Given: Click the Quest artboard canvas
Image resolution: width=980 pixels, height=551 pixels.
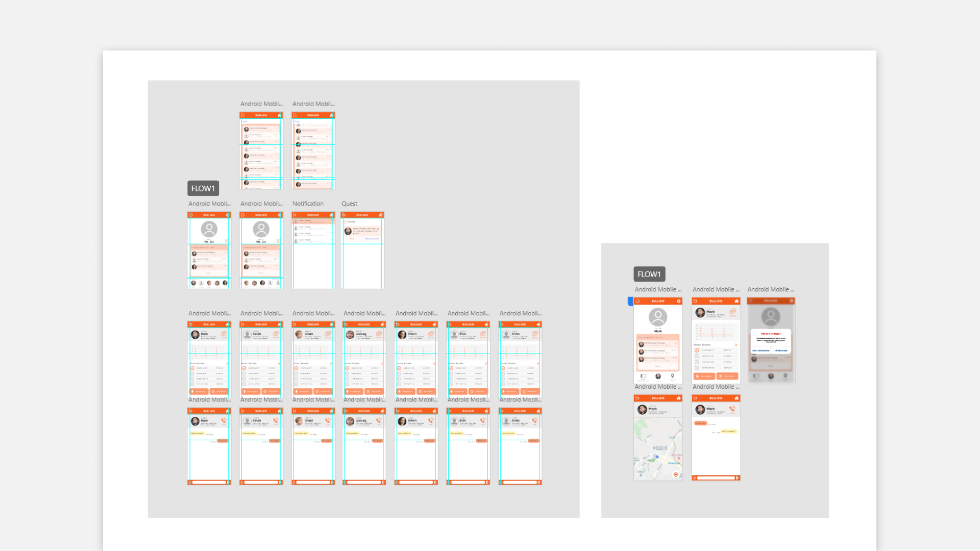Looking at the screenshot, I should pos(362,265).
